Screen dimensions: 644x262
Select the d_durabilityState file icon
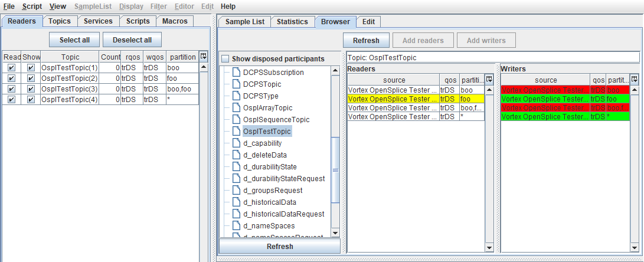236,167
